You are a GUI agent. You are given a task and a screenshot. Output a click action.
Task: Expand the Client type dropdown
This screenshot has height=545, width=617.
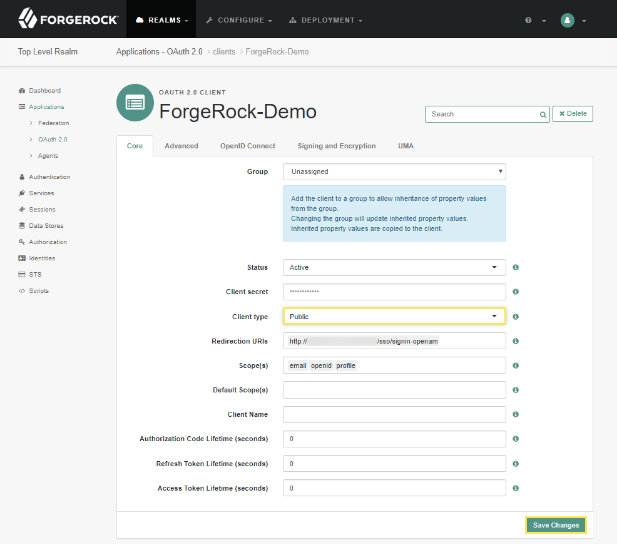pyautogui.click(x=394, y=316)
